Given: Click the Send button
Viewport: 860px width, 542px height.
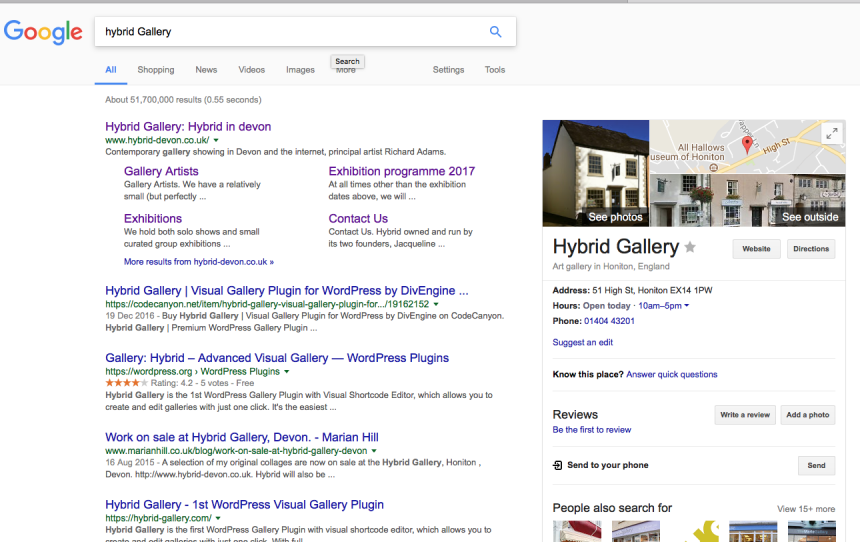Looking at the screenshot, I should point(816,465).
